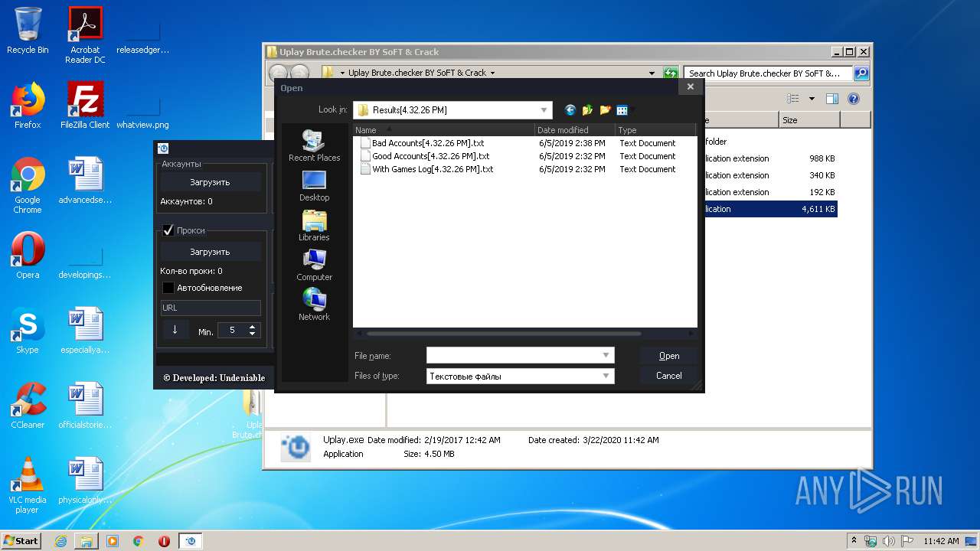Change Explorer view options icon
980x551 pixels.
793,99
